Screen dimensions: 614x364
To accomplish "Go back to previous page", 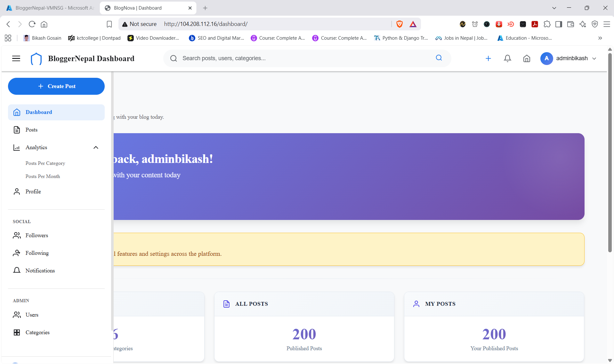I will pos(9,24).
